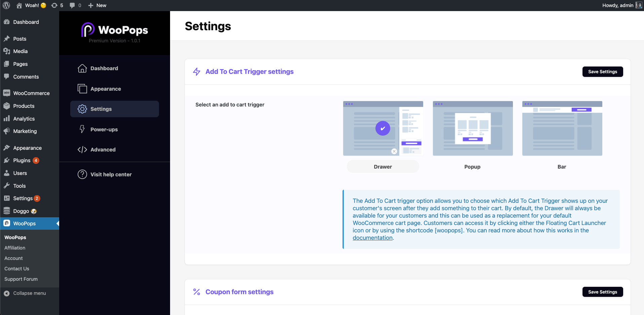The image size is (644, 315).
Task: Click the Drawer layout thumbnail
Action: [383, 128]
